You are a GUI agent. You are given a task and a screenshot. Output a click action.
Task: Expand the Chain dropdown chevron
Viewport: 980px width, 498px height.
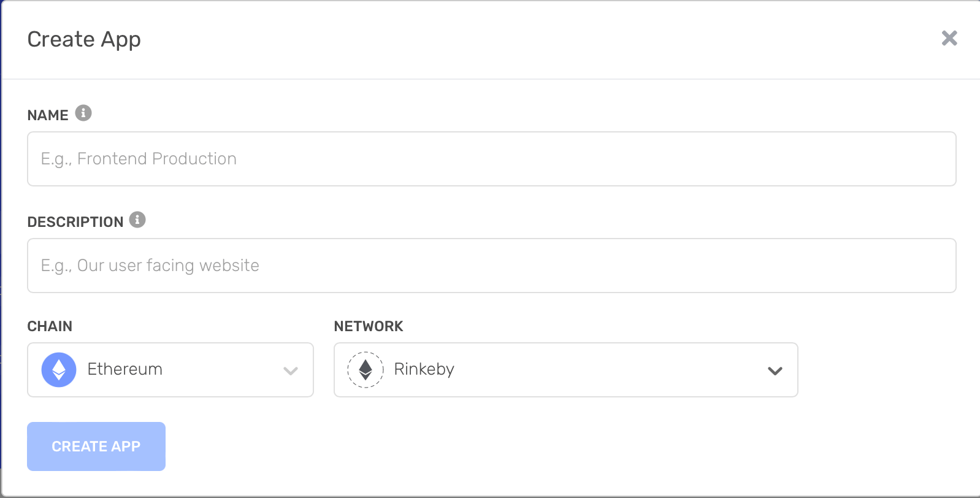(291, 370)
